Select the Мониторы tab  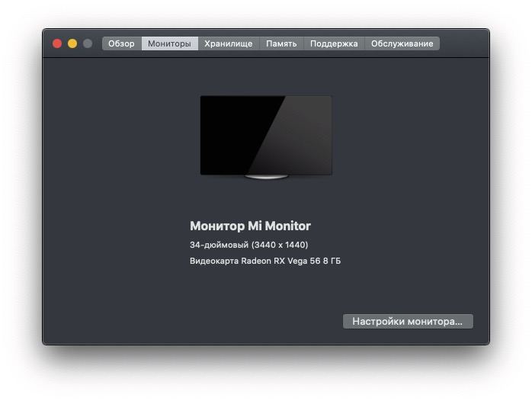(x=170, y=43)
